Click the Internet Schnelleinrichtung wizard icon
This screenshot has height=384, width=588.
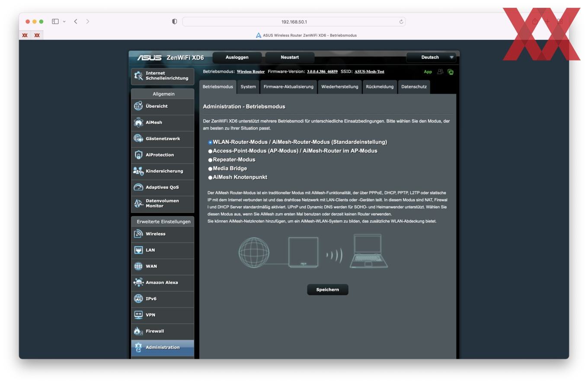click(x=138, y=76)
